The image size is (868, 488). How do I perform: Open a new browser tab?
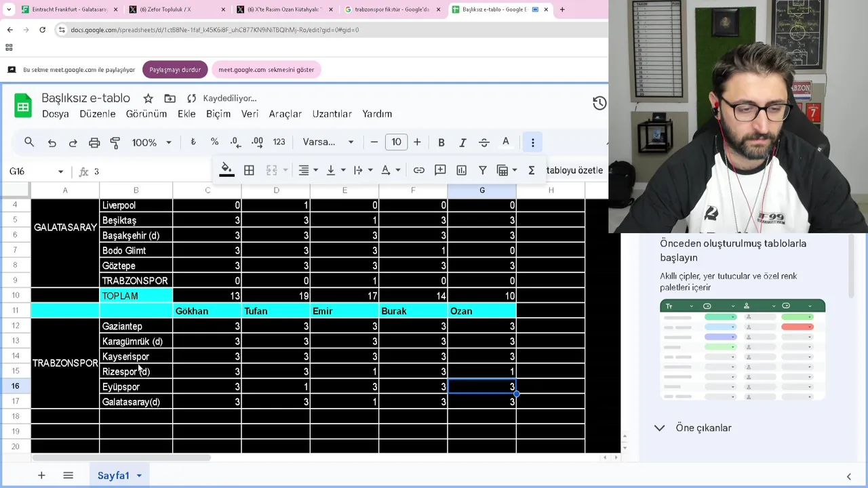(x=562, y=9)
